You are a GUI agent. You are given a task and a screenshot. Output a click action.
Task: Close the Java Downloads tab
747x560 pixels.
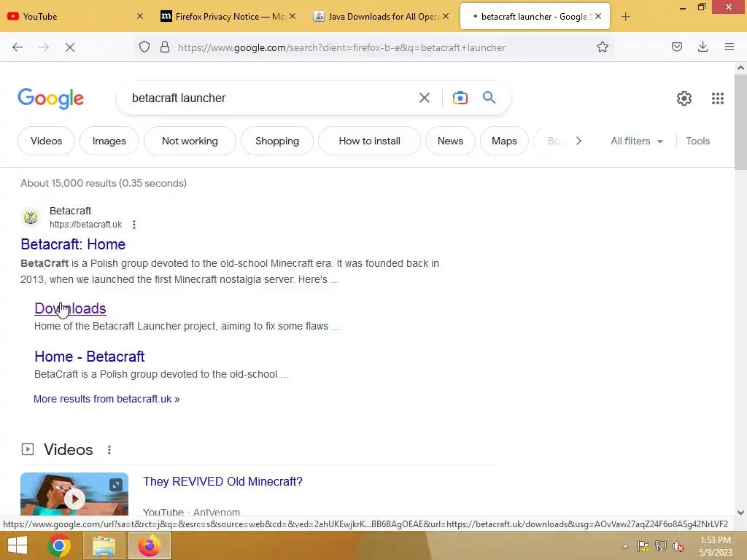446,16
